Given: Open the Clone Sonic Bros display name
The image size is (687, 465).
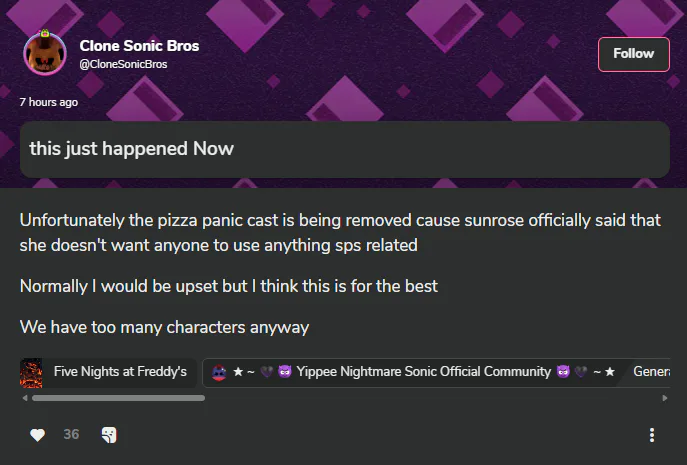Looking at the screenshot, I should [x=139, y=46].
